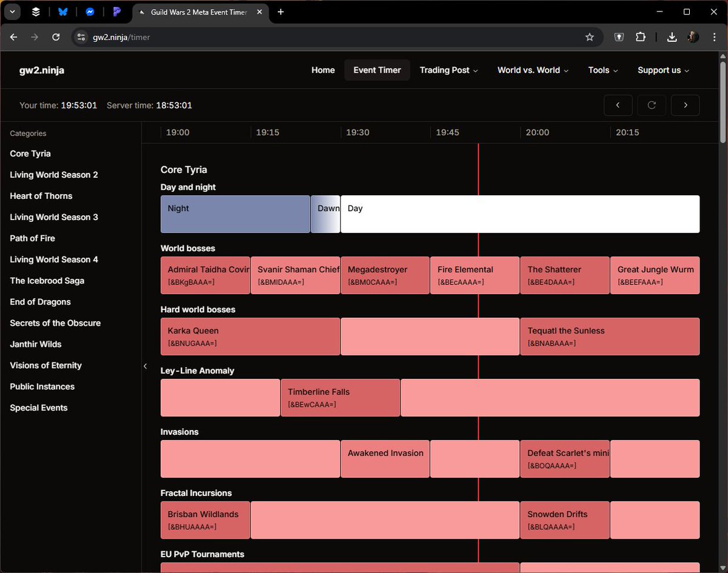Jump to Secrets of the Obscure category

[x=55, y=324]
